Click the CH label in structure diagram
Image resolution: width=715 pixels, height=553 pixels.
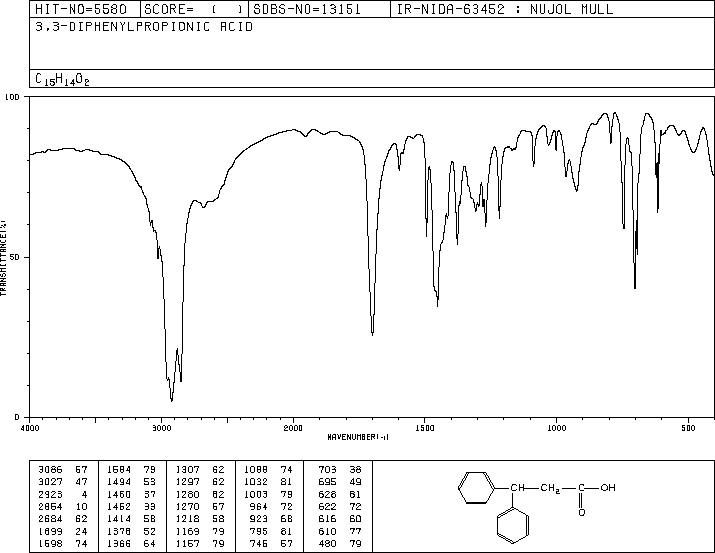point(518,488)
